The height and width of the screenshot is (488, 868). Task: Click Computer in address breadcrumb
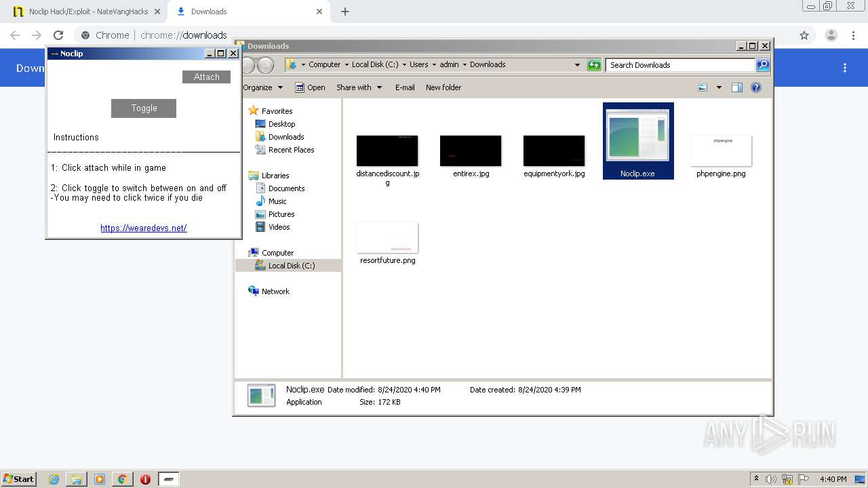click(x=324, y=65)
